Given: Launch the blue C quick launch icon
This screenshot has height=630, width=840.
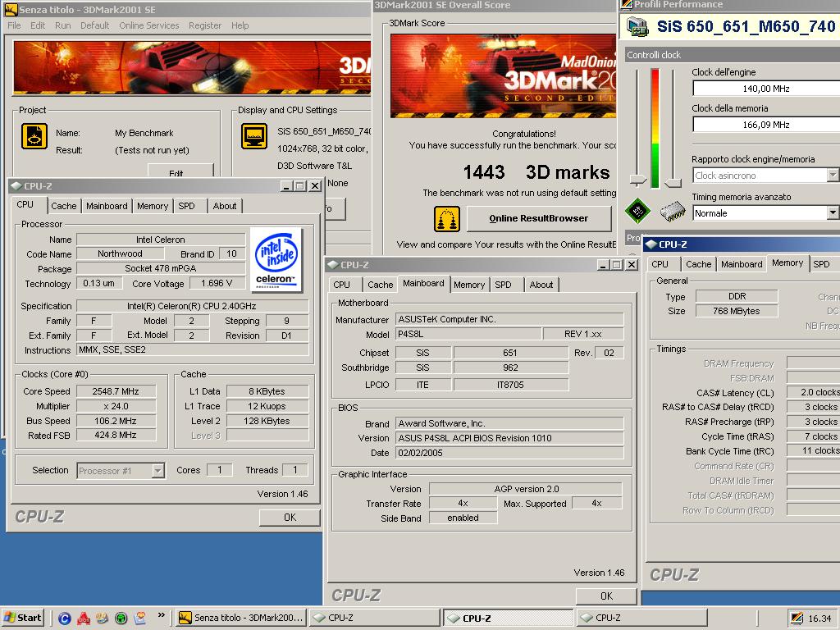Looking at the screenshot, I should (64, 619).
